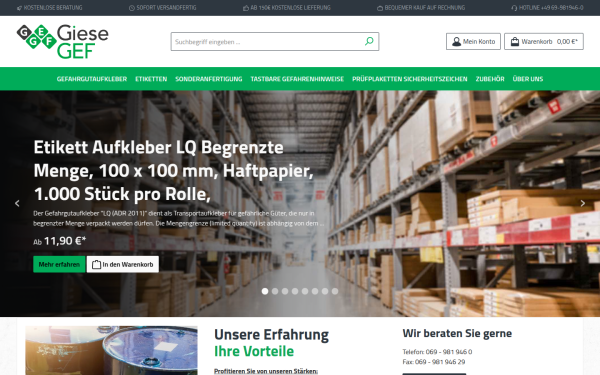Select the seventh slider dot
This screenshot has width=600, height=375.
coord(325,291)
